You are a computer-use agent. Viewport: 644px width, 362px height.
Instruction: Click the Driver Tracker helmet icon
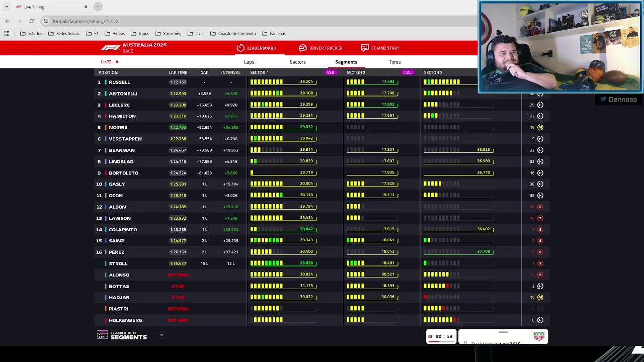pyautogui.click(x=302, y=48)
